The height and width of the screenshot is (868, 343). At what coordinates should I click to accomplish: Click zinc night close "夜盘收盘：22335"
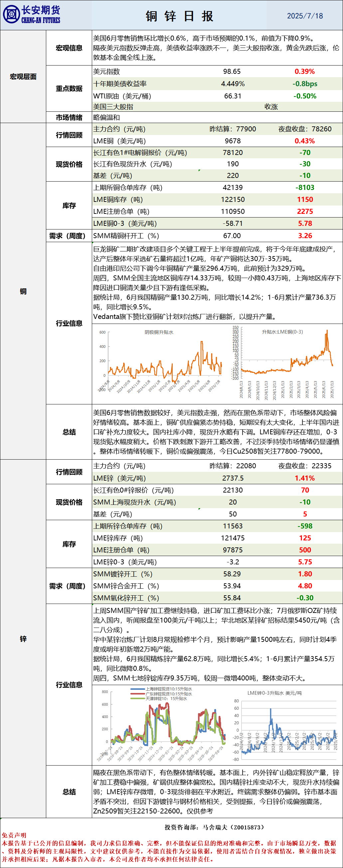(305, 466)
